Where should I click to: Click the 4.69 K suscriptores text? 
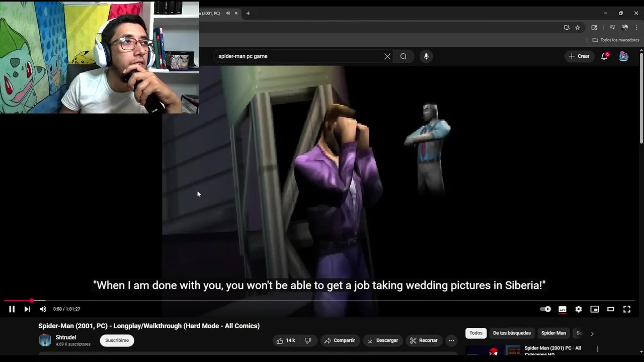73,344
